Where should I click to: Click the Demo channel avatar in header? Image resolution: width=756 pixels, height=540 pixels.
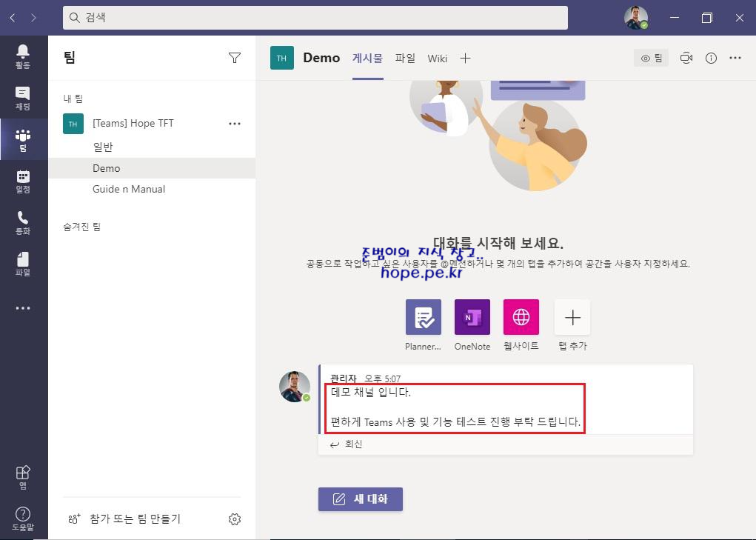(282, 58)
